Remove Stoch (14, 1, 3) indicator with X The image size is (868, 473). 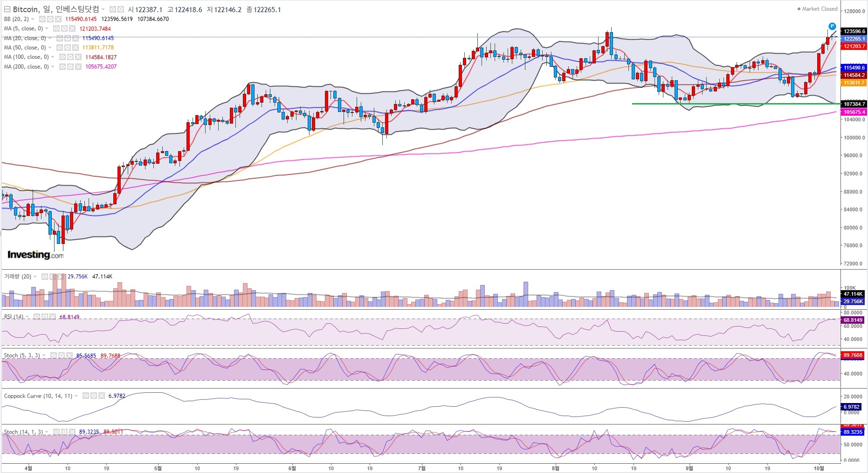72,432
